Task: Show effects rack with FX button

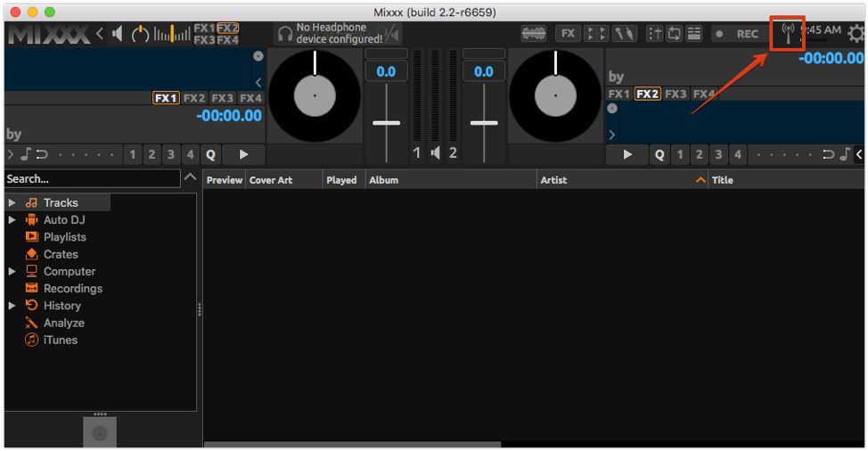Action: [x=568, y=34]
